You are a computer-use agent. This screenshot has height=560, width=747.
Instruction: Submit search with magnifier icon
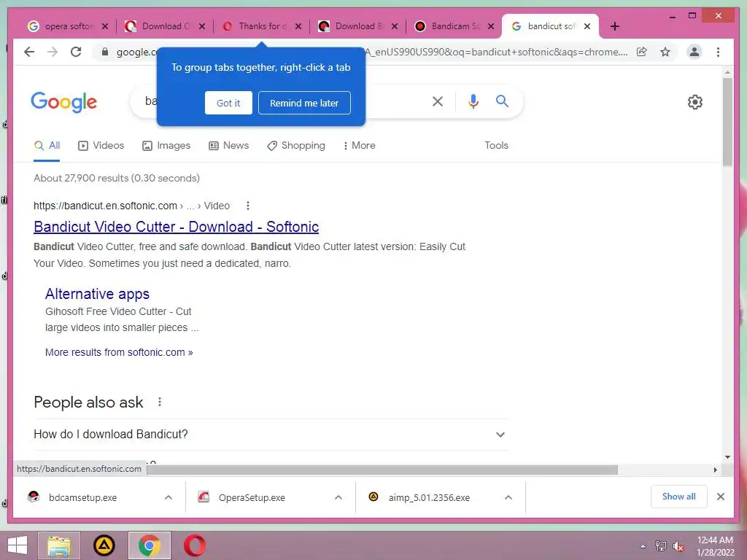(x=502, y=101)
